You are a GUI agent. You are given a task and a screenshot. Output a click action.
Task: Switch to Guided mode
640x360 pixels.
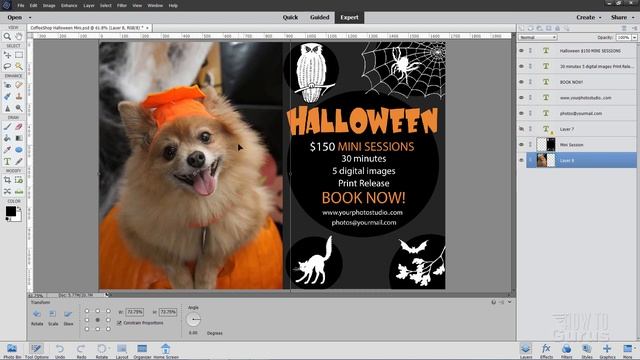[320, 18]
